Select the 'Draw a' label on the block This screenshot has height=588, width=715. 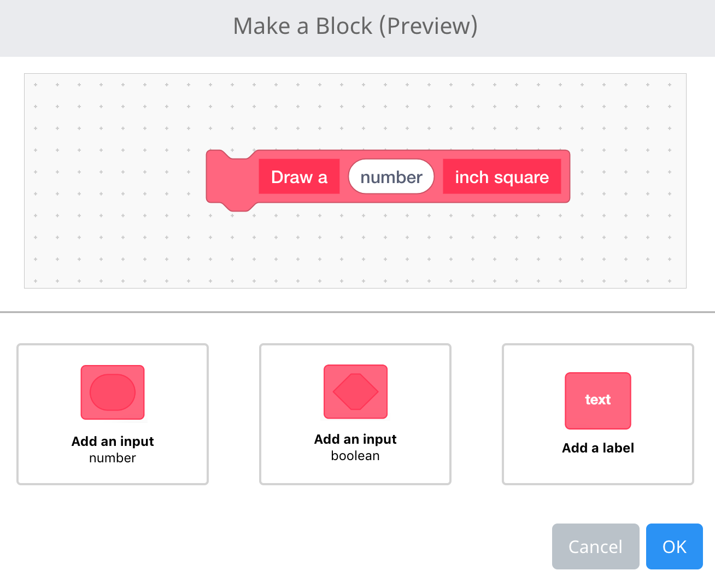pyautogui.click(x=299, y=177)
